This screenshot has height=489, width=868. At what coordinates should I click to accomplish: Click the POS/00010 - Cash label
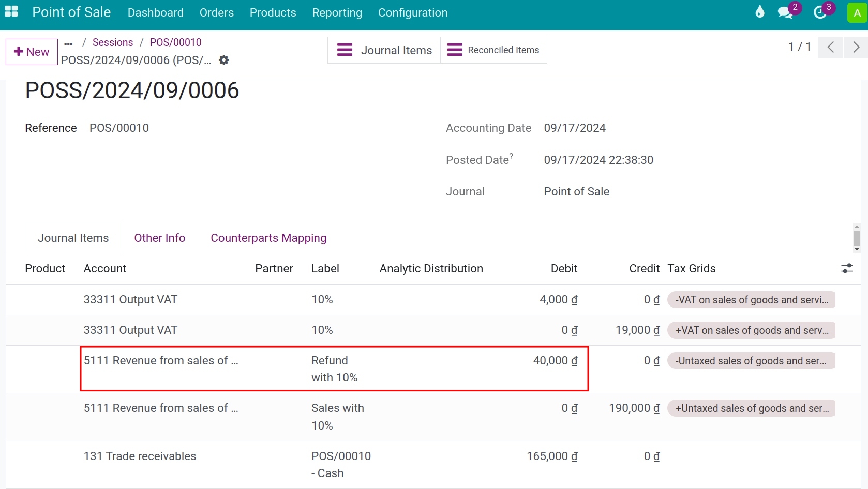pyautogui.click(x=341, y=465)
